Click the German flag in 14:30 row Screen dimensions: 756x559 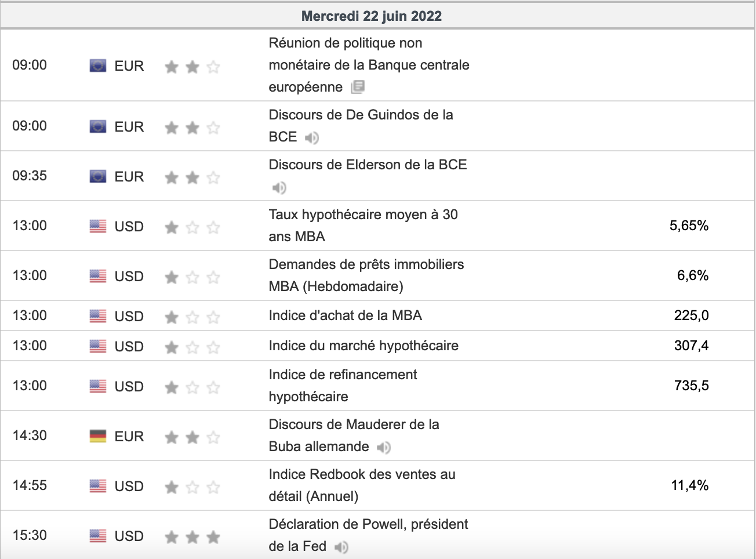98,436
